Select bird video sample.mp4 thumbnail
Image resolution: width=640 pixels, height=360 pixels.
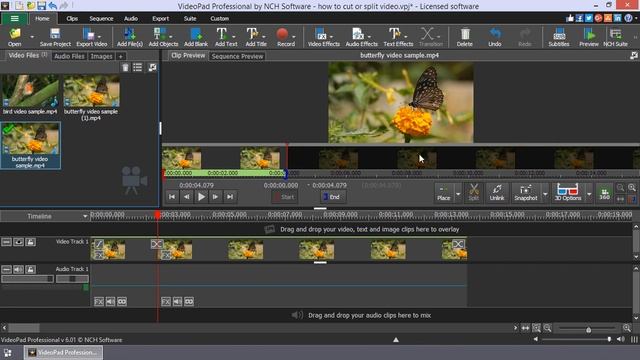[x=30, y=91]
